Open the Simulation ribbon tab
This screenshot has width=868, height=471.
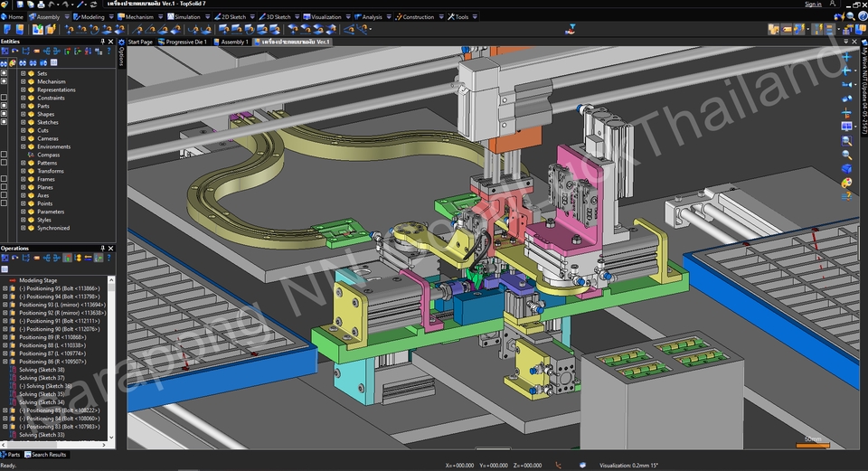pos(187,16)
